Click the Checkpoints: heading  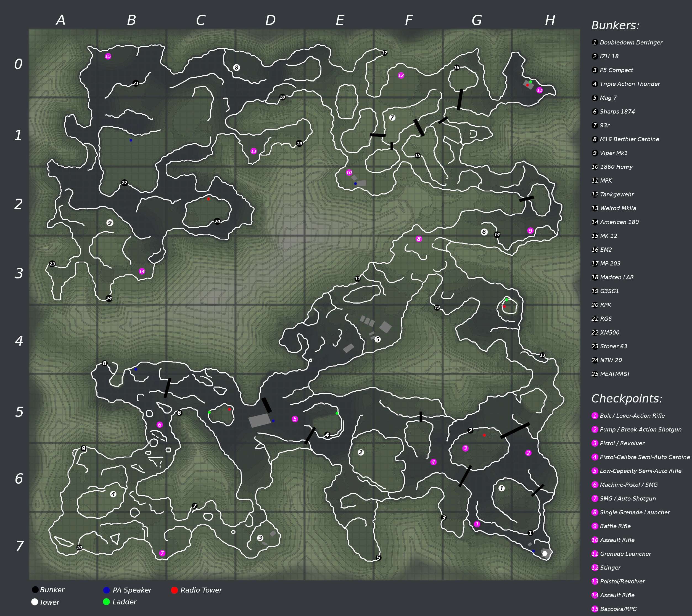(627, 399)
